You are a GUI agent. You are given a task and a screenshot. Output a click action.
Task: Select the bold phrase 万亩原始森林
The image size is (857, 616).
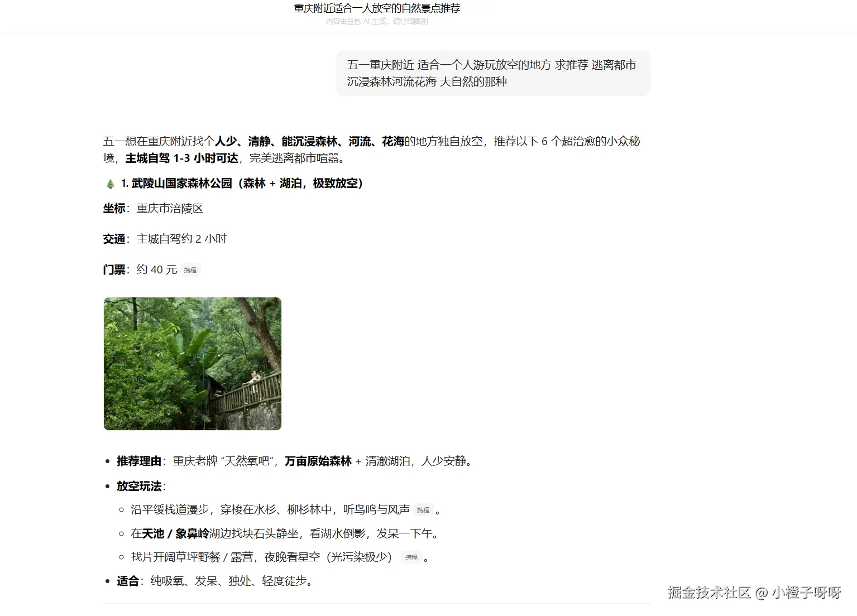(318, 461)
